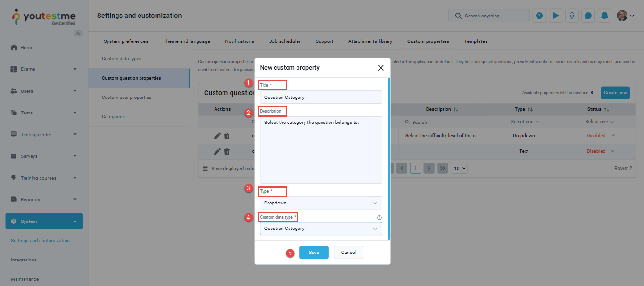644x286 pixels.
Task: Switch to the Notifications tab
Action: click(239, 41)
